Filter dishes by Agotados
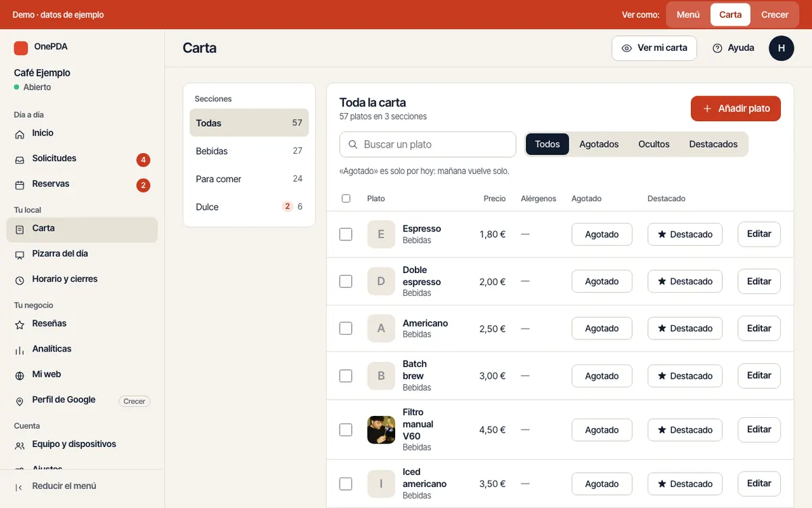812x508 pixels. pyautogui.click(x=599, y=144)
